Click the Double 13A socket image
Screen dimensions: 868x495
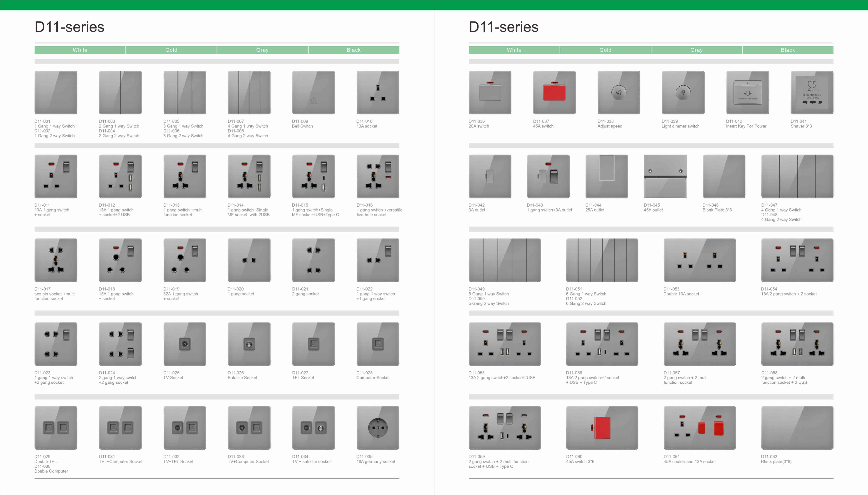(700, 260)
